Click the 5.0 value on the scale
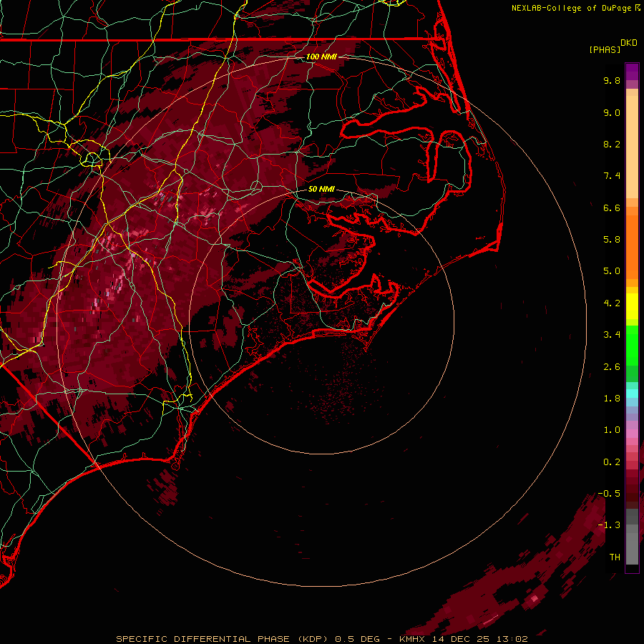 pyautogui.click(x=612, y=271)
